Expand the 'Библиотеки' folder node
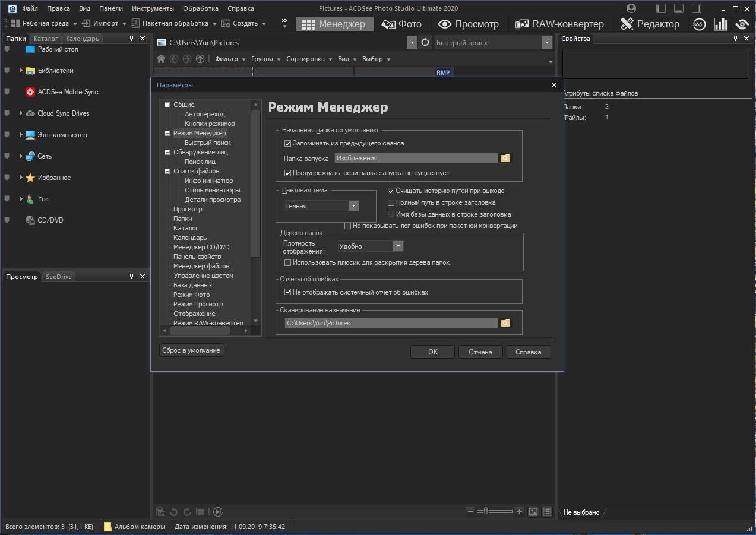Image resolution: width=756 pixels, height=535 pixels. [x=21, y=71]
